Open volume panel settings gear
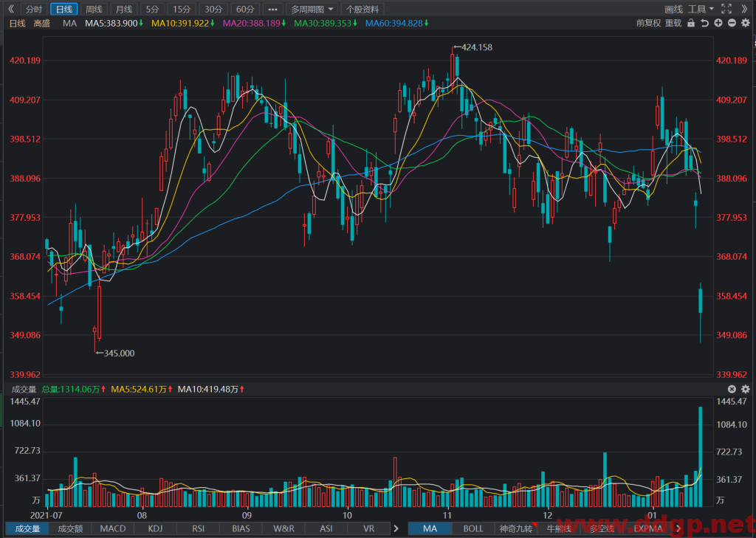 tap(746, 389)
